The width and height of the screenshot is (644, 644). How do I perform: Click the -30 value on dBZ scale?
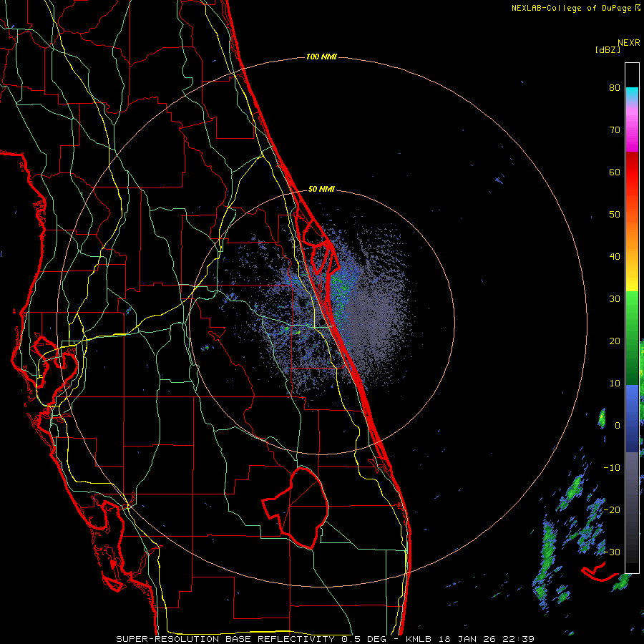click(x=612, y=552)
